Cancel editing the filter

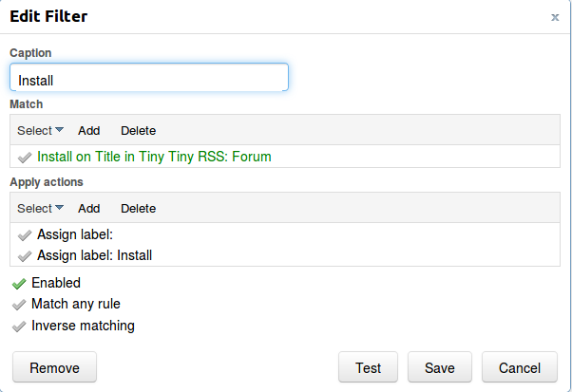point(520,367)
